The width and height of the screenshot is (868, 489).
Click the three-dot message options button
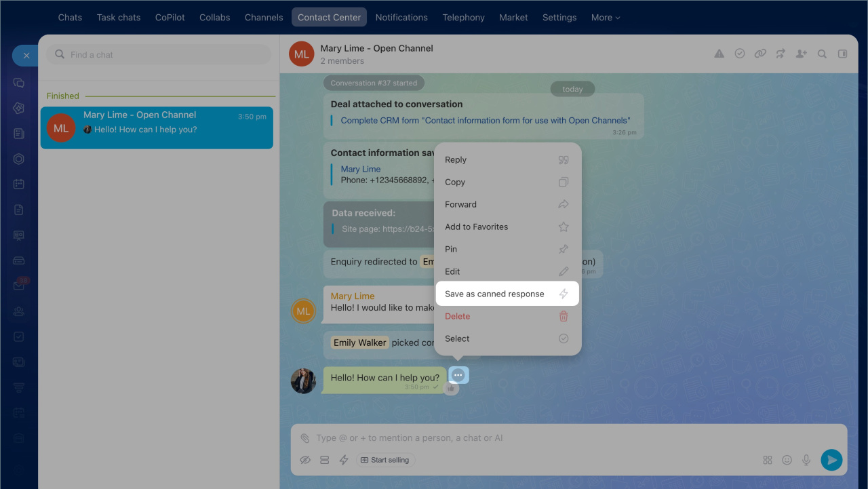(458, 374)
